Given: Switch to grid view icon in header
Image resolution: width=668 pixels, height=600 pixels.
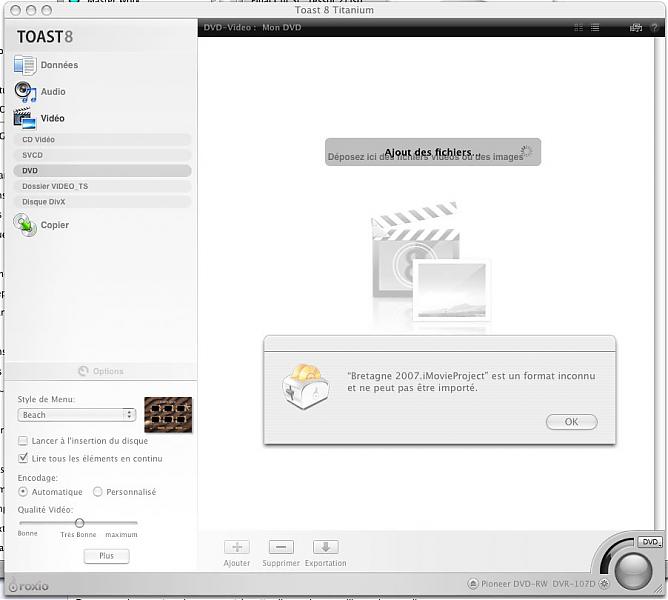Looking at the screenshot, I should tap(579, 28).
